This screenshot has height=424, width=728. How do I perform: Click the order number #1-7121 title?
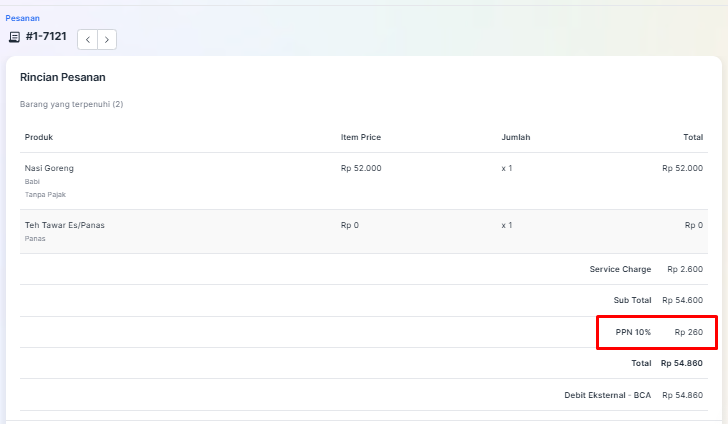(x=46, y=37)
